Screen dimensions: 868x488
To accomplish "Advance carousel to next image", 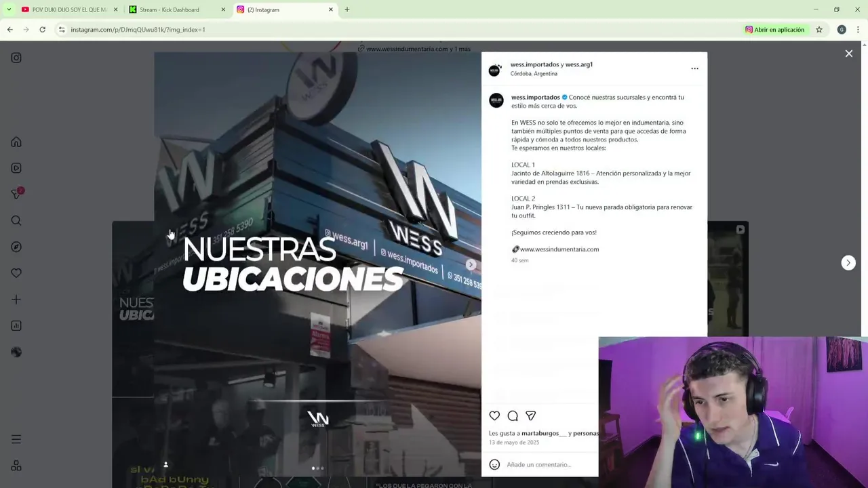I will click(x=471, y=264).
